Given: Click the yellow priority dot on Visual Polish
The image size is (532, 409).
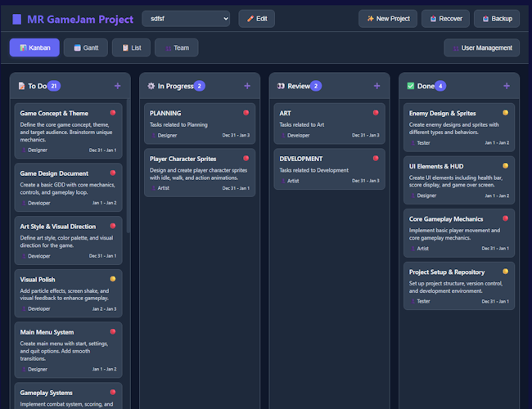Looking at the screenshot, I should click(113, 279).
